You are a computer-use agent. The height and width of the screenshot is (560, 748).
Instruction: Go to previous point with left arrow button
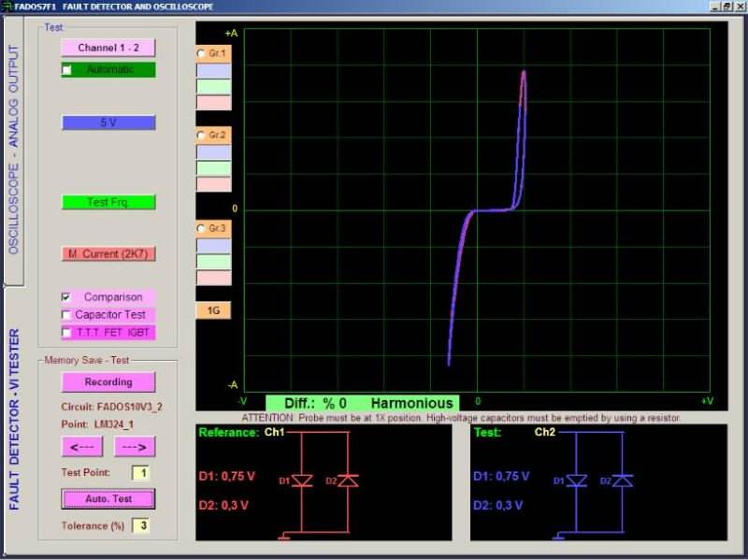coord(82,447)
